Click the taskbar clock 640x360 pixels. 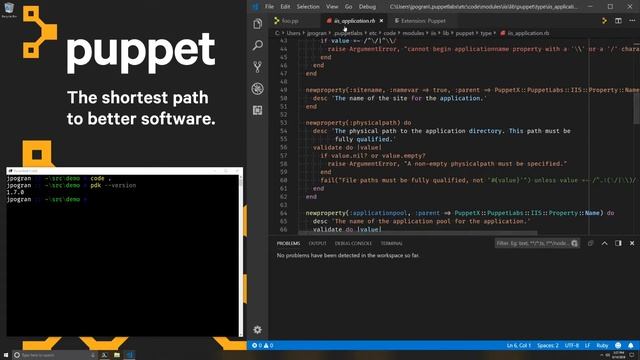point(618,355)
